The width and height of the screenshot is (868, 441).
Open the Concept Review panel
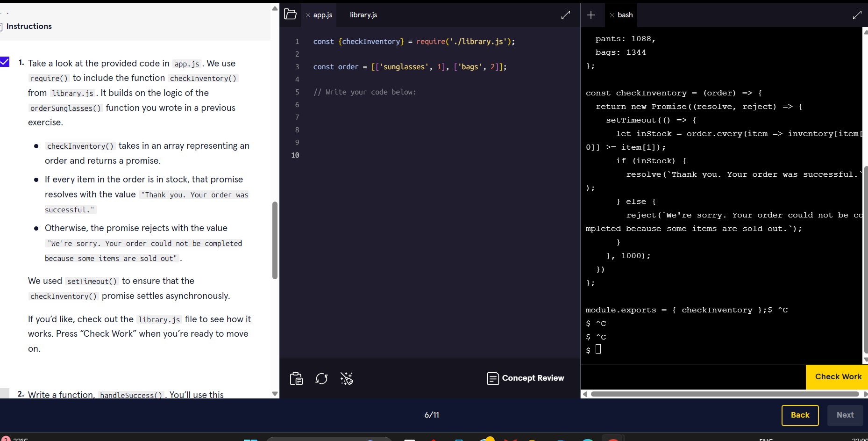[x=525, y=378]
